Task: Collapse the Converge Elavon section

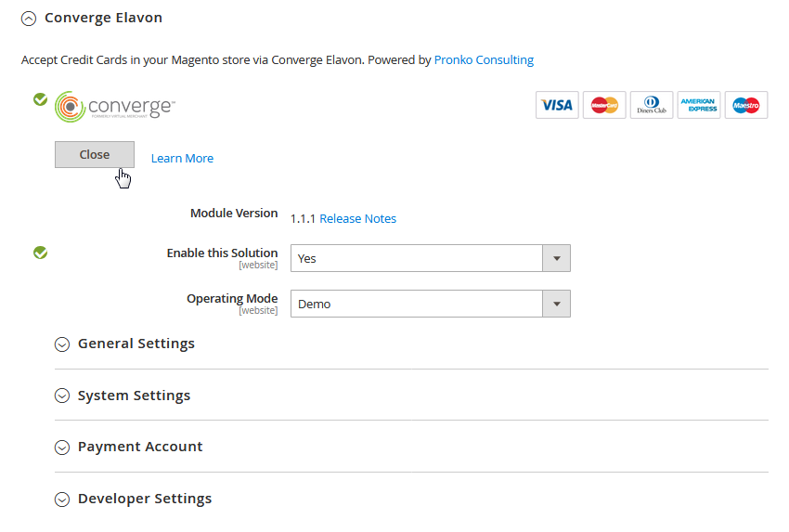Action: (29, 18)
